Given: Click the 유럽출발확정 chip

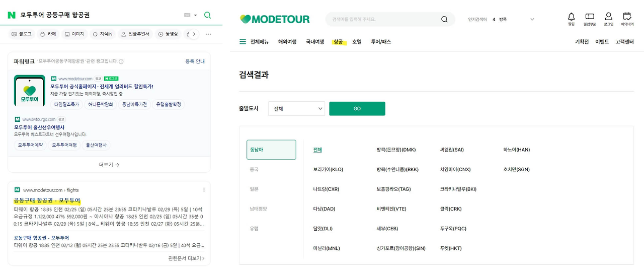Looking at the screenshot, I should [x=169, y=104].
